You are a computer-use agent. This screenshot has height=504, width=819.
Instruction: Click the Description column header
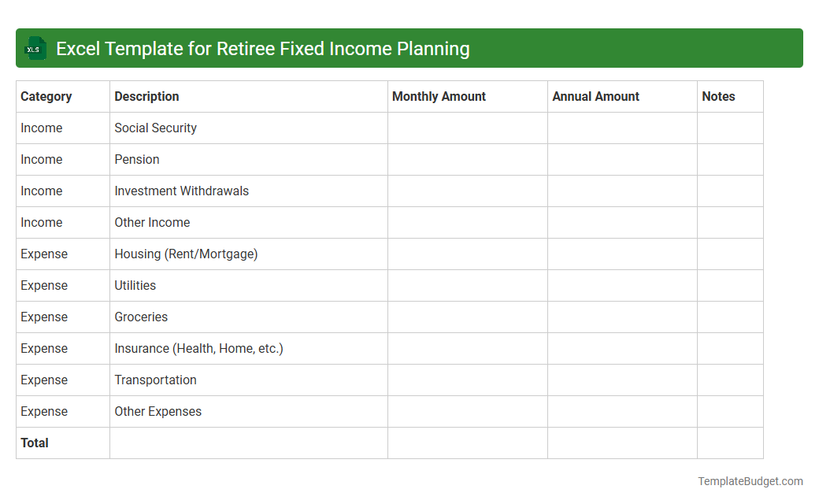tap(146, 96)
